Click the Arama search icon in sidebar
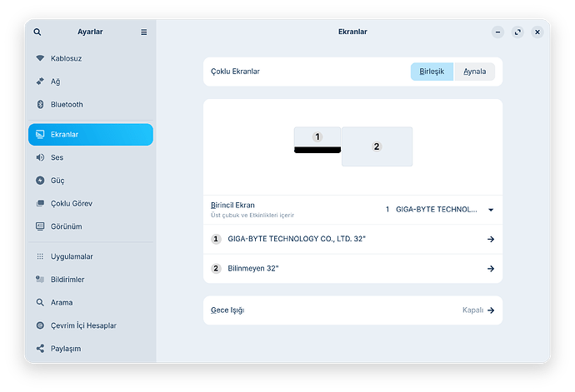This screenshot has height=392, width=575. [x=40, y=303]
